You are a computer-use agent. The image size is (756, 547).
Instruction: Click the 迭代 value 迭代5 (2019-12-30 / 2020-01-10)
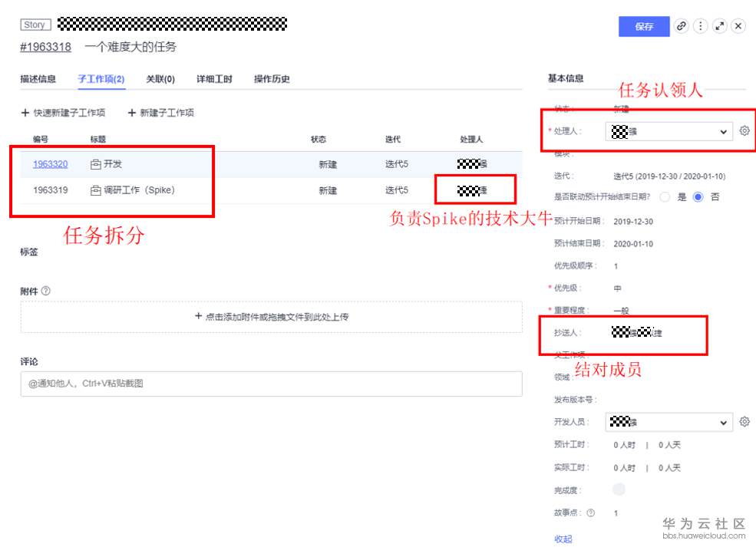tap(669, 176)
